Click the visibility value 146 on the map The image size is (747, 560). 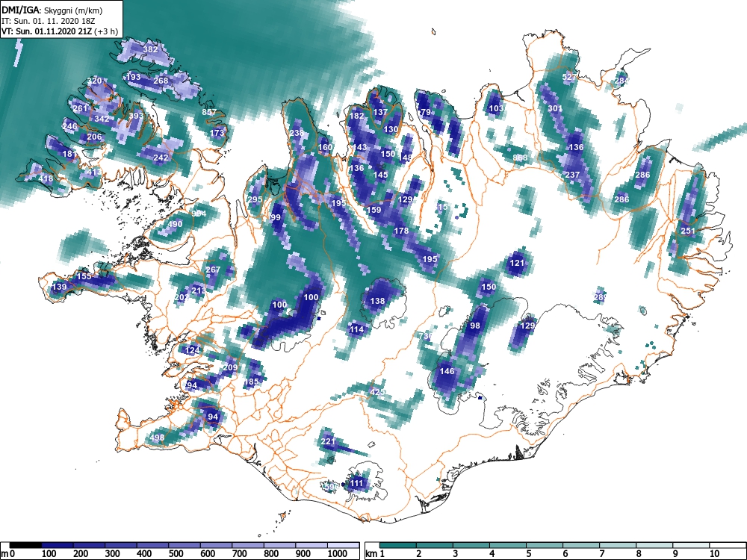click(447, 371)
